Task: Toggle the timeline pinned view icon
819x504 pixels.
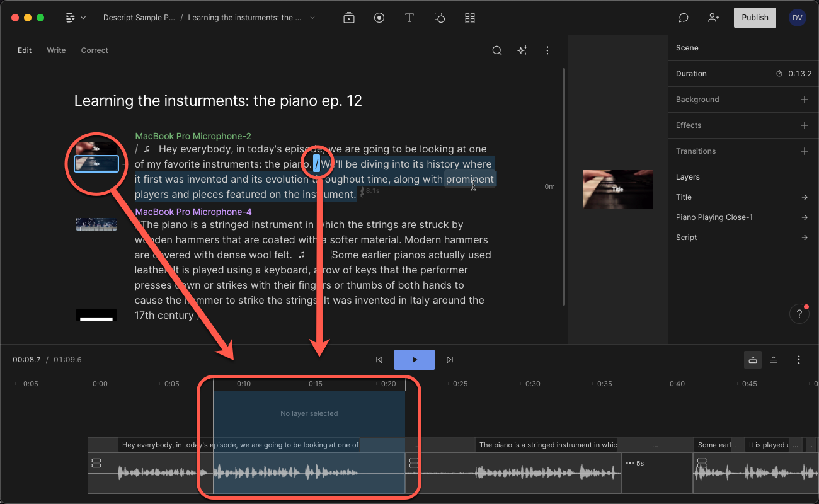Action: pos(753,360)
